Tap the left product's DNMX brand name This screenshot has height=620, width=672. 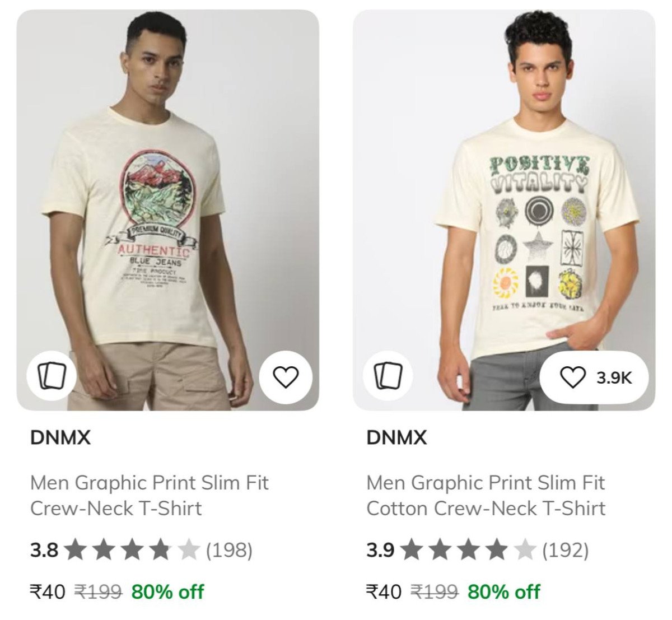pyautogui.click(x=60, y=437)
